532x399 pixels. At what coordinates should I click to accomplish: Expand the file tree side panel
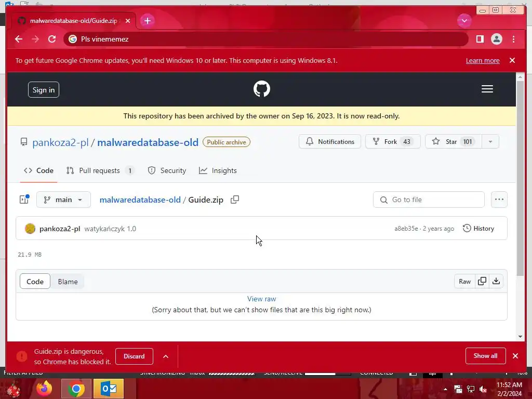pyautogui.click(x=24, y=199)
